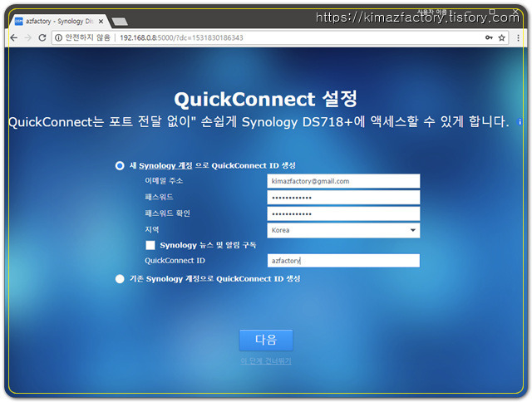Select the azfactory - Synology tab

59,22
